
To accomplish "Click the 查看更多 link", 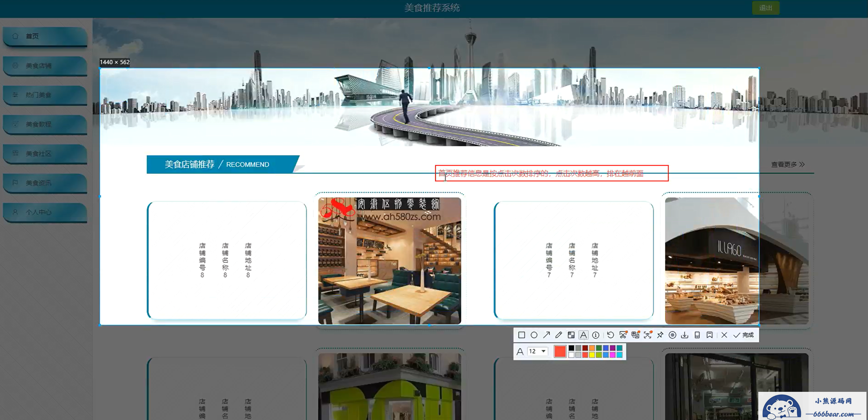I will pyautogui.click(x=788, y=165).
